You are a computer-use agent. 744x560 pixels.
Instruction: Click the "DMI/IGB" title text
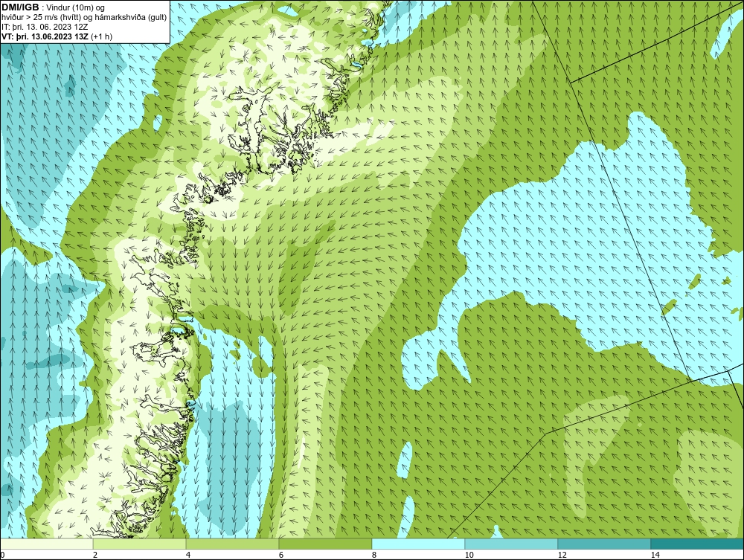[20, 7]
